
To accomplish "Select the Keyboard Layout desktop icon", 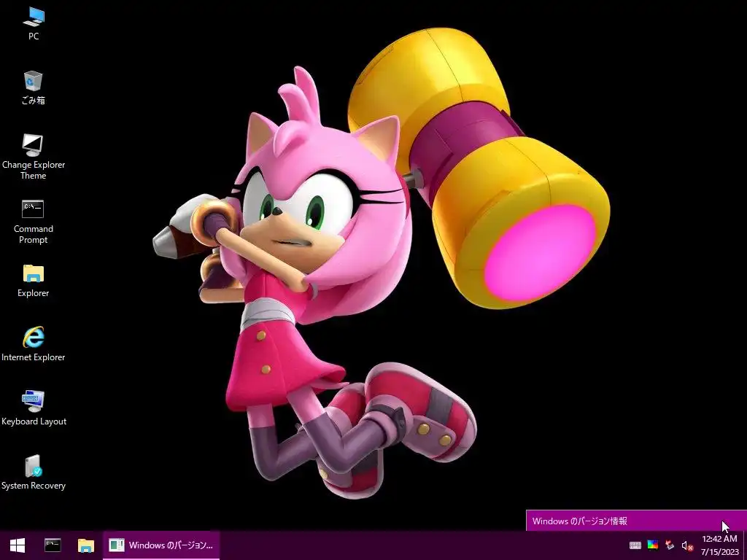I will pos(34,408).
